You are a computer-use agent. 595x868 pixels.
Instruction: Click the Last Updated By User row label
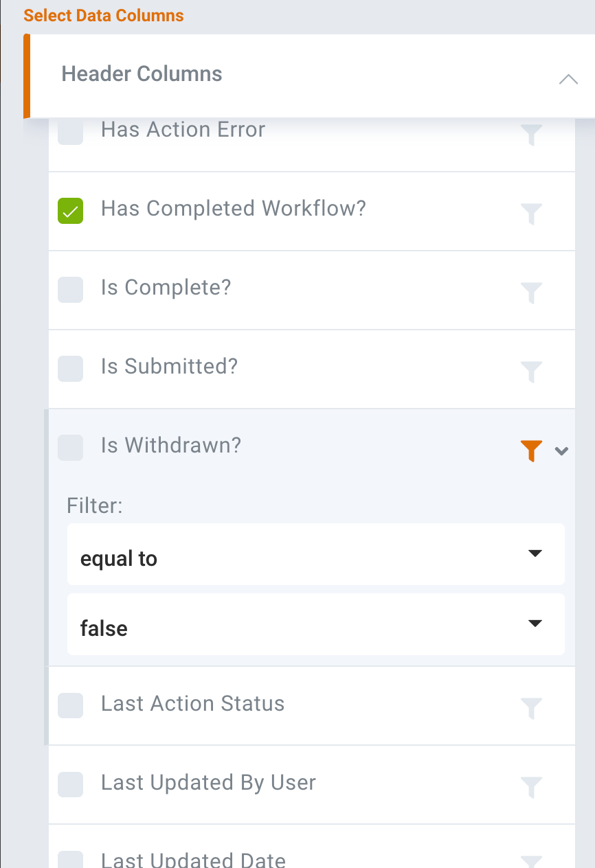tap(209, 783)
